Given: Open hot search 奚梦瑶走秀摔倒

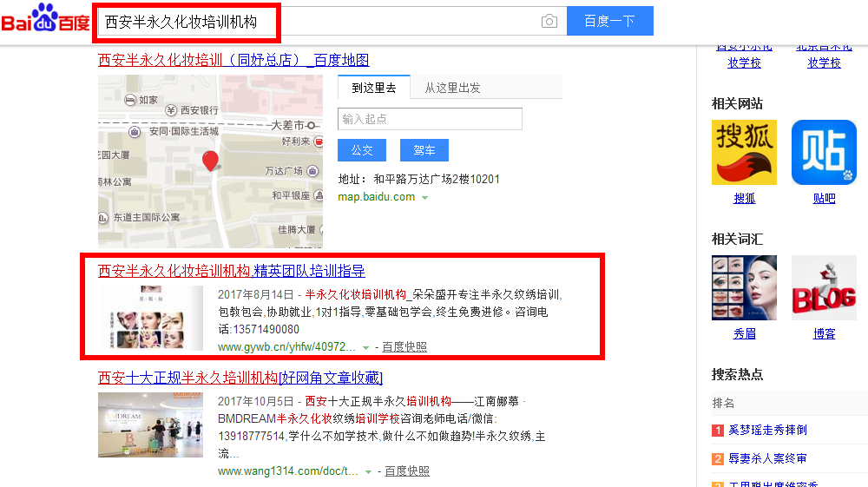Looking at the screenshot, I should tap(767, 430).
